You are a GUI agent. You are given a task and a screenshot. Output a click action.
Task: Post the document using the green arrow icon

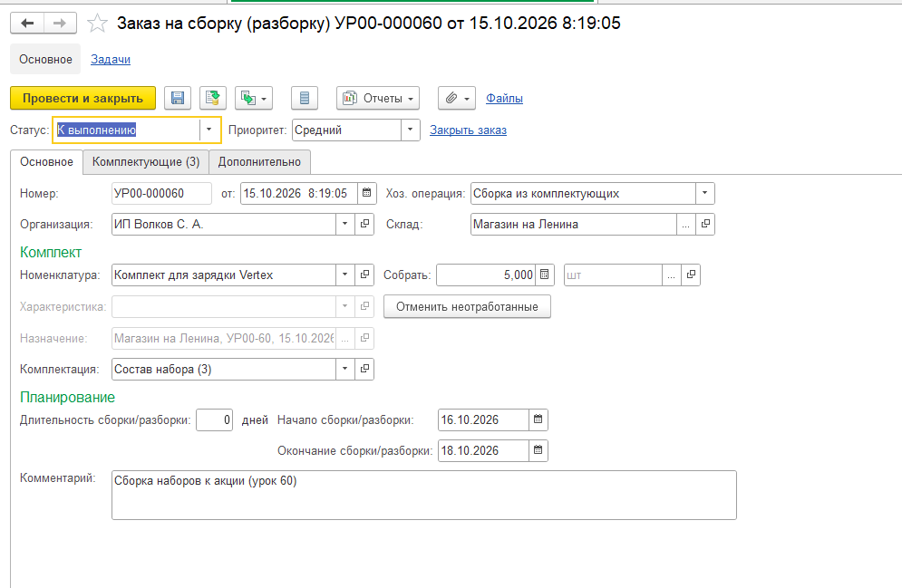click(213, 98)
